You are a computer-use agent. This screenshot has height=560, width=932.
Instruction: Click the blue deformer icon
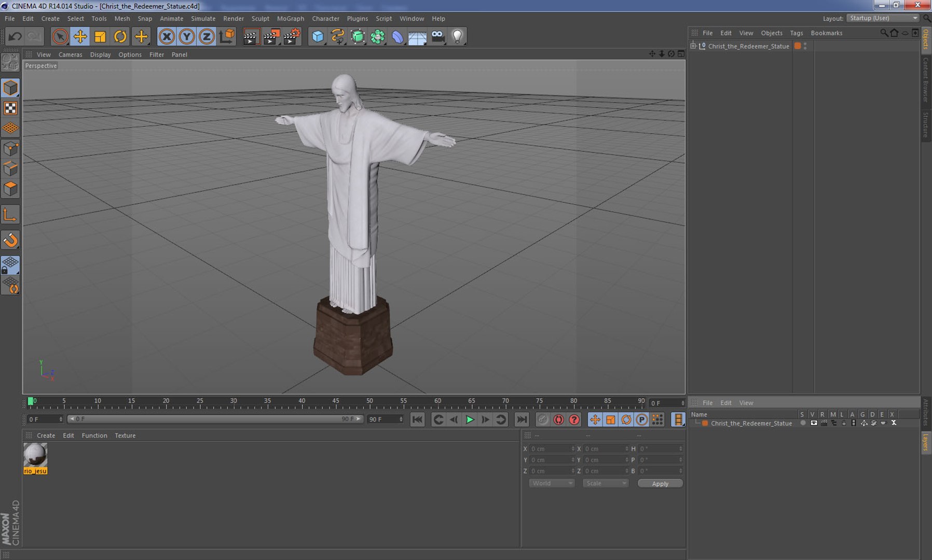coord(398,36)
